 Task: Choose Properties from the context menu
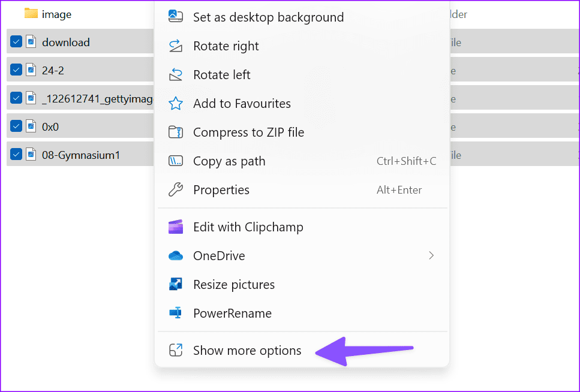tap(221, 189)
